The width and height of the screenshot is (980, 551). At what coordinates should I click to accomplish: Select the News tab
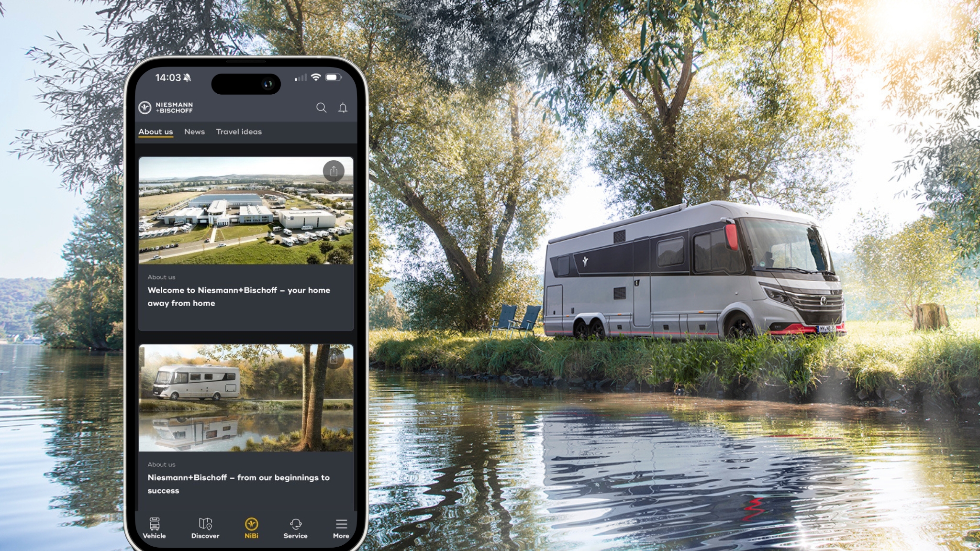click(195, 131)
